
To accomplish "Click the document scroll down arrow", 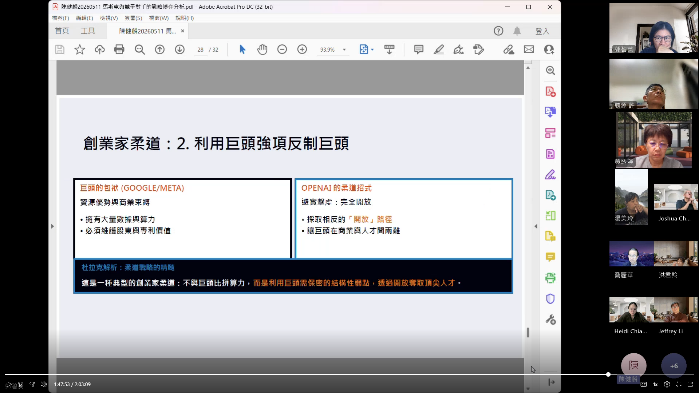I will pos(528,389).
